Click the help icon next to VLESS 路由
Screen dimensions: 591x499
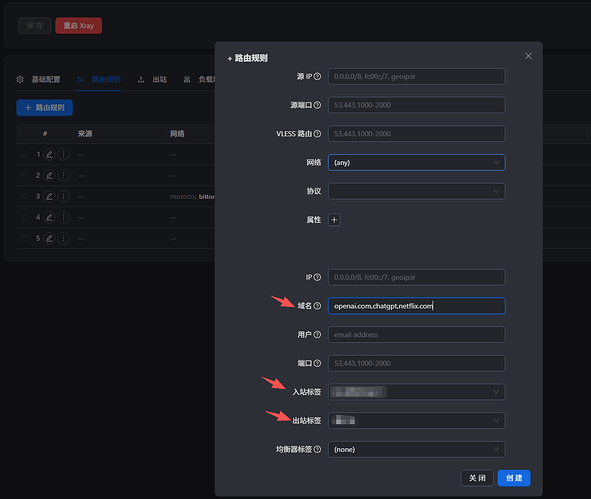[317, 134]
